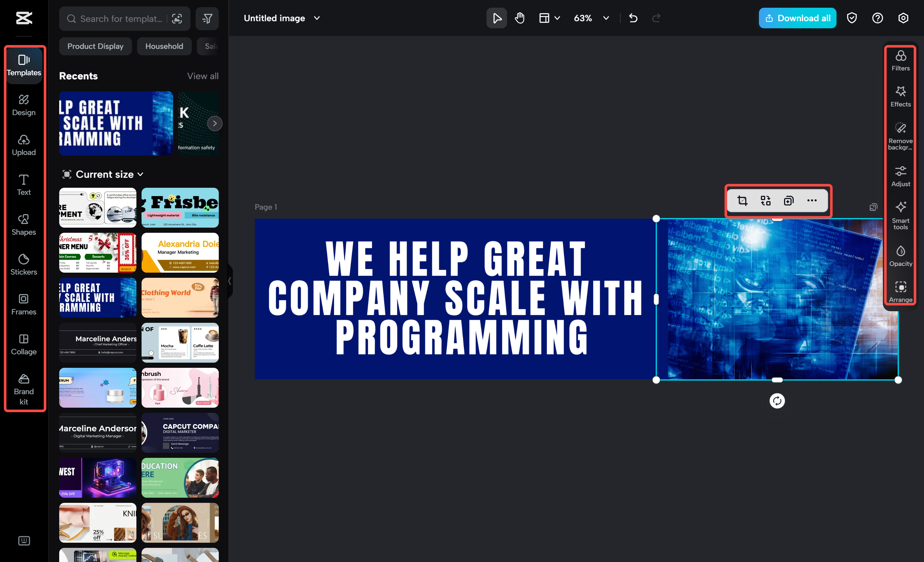Switch to the Design tab
Screen dimensions: 924x562
tap(23, 105)
